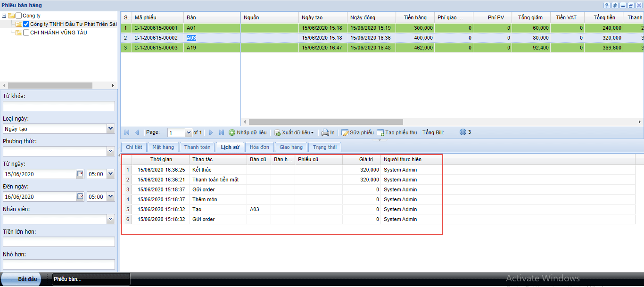The image size is (644, 287).
Task: Open calendar picker for Từ ngày
Action: [80, 174]
